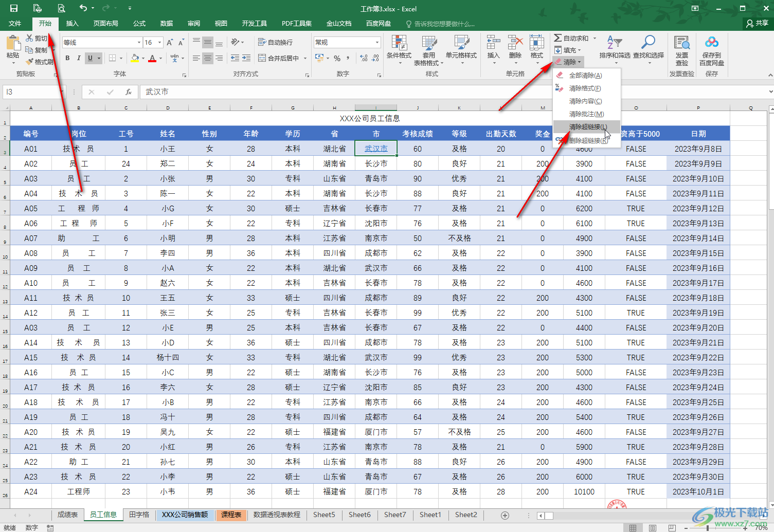Viewport: 774px width, 532px height.
Task: Toggle align right
Action: point(219,58)
